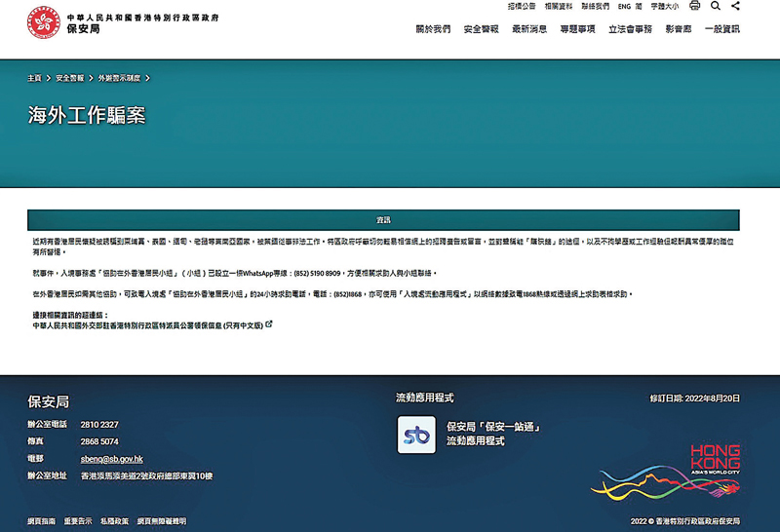
Task: Click the Hong Kong SAR emblem logo
Action: point(44,21)
